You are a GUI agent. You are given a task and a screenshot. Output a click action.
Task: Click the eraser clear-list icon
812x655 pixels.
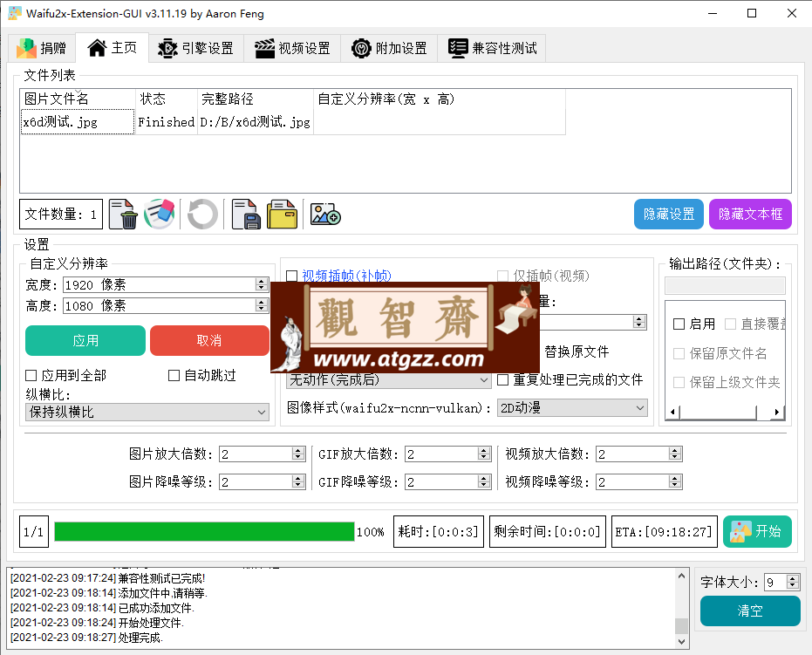click(160, 214)
